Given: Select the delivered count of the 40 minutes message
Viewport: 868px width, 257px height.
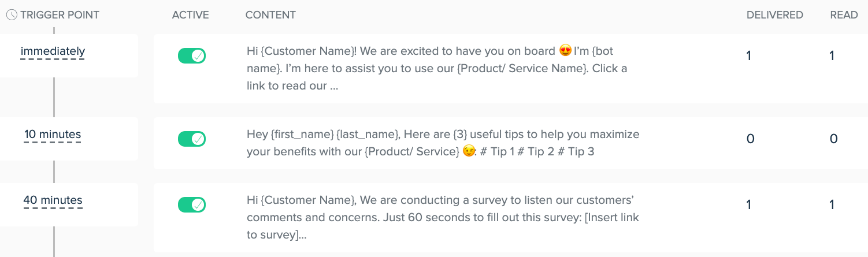Looking at the screenshot, I should [x=749, y=205].
